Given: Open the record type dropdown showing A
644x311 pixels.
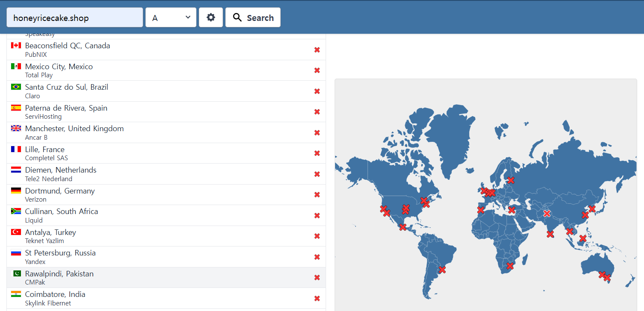Looking at the screenshot, I should click(171, 18).
